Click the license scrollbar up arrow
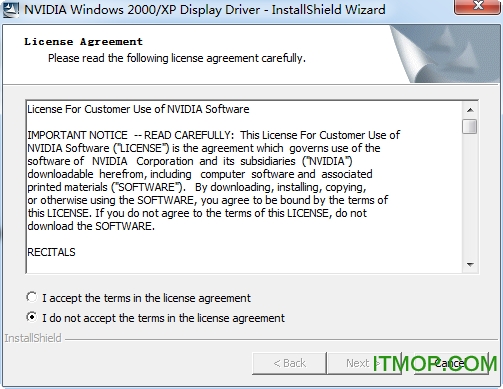Screen dimensions: 503x389 click(470, 110)
